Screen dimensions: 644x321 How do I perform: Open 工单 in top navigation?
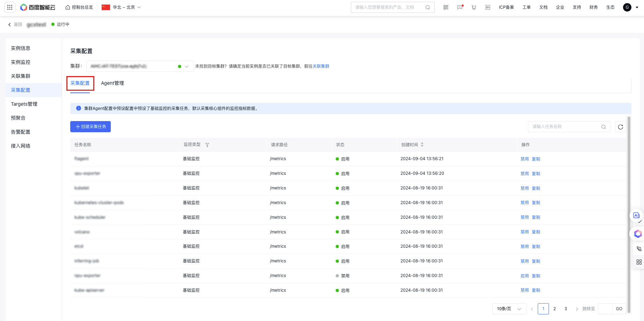click(x=527, y=7)
